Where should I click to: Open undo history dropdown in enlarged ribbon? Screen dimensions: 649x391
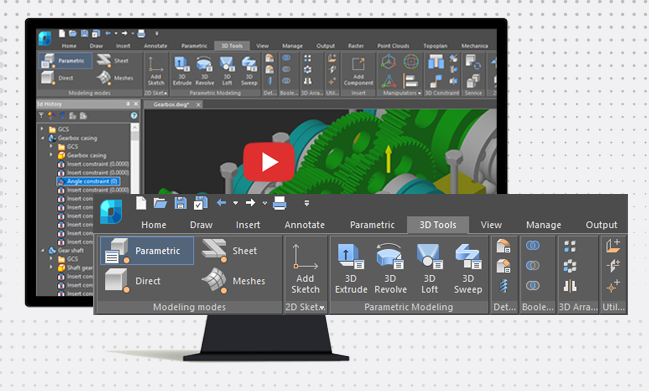(235, 203)
